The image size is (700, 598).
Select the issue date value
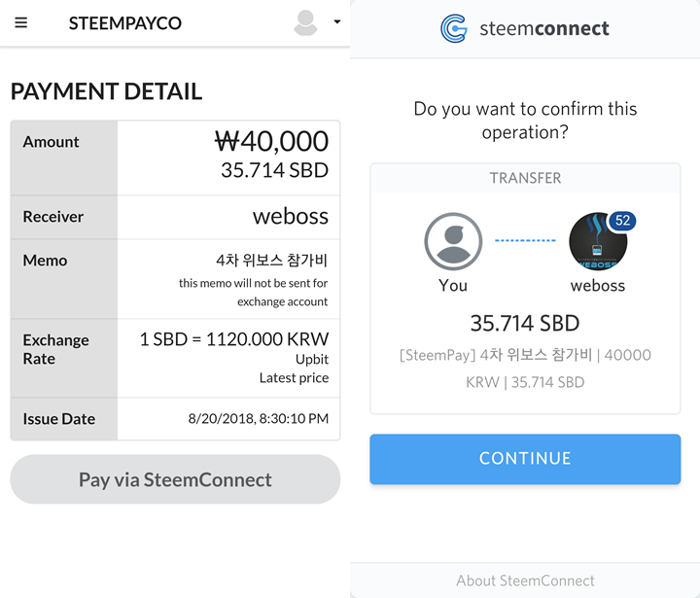tap(259, 418)
